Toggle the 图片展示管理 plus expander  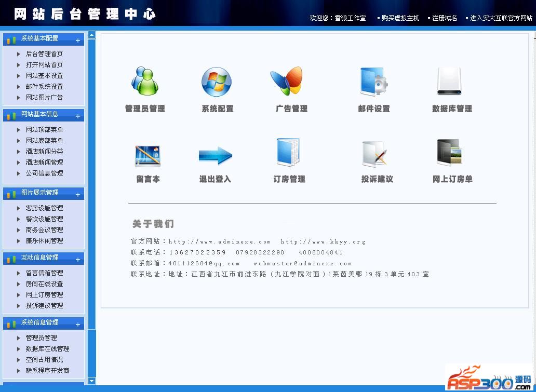78,195
